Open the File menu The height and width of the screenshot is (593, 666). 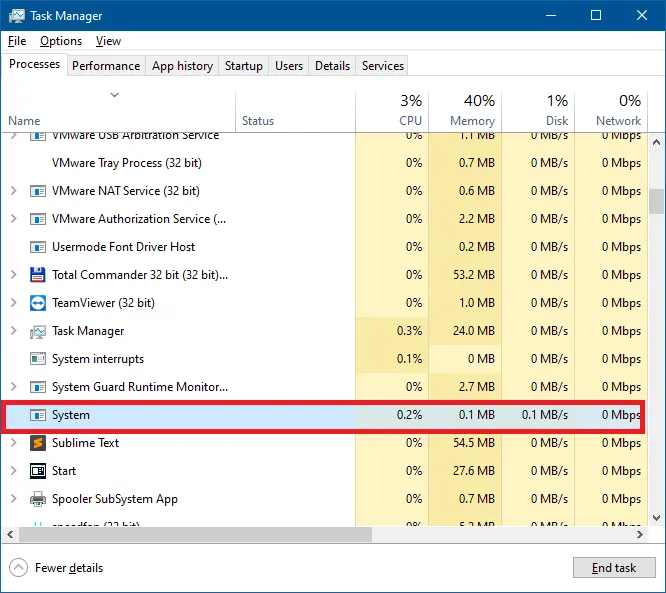(x=17, y=41)
